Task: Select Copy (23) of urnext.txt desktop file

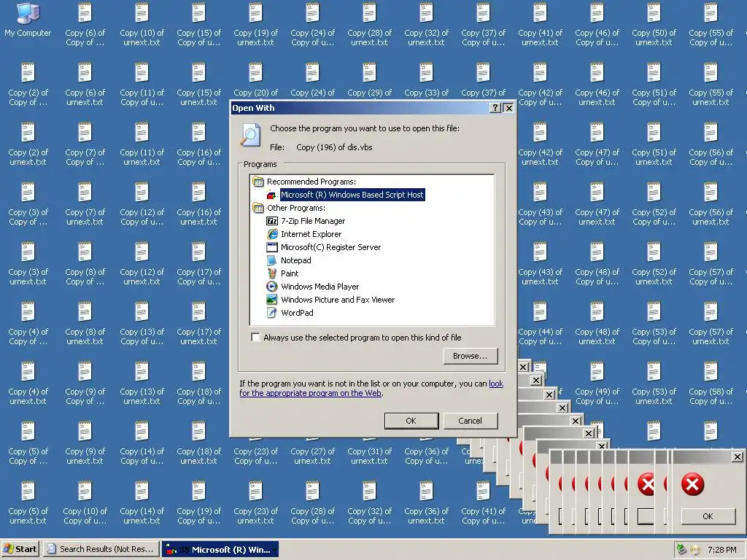Action: [x=255, y=504]
